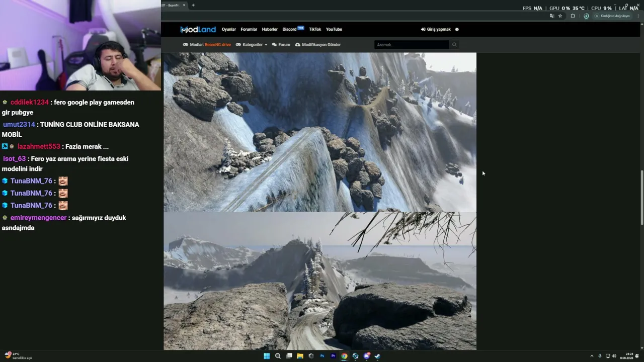Viewport: 644px width, 362px height.
Task: Click the Kimliğinizi doğrulayın profile chip
Action: tap(612, 16)
